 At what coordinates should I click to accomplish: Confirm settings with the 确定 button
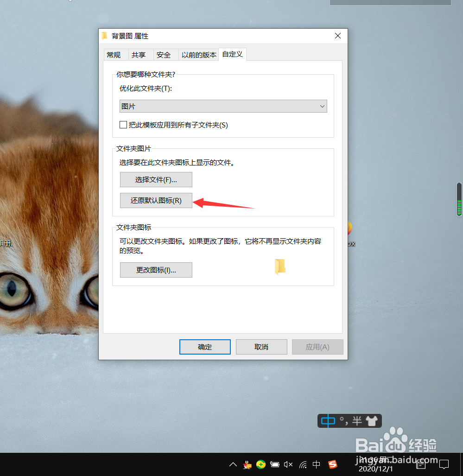pos(204,347)
